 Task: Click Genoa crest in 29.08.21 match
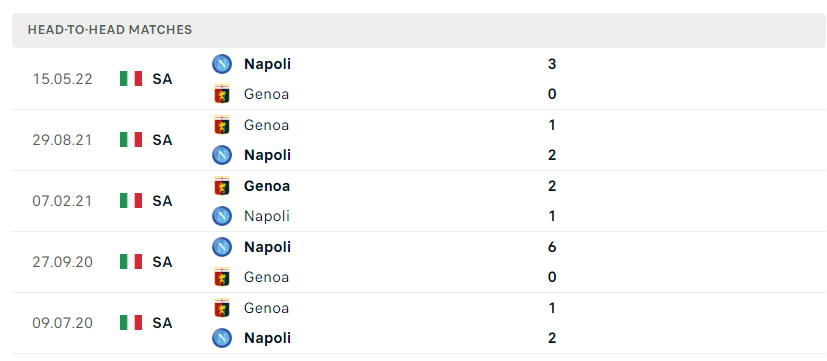(x=222, y=125)
